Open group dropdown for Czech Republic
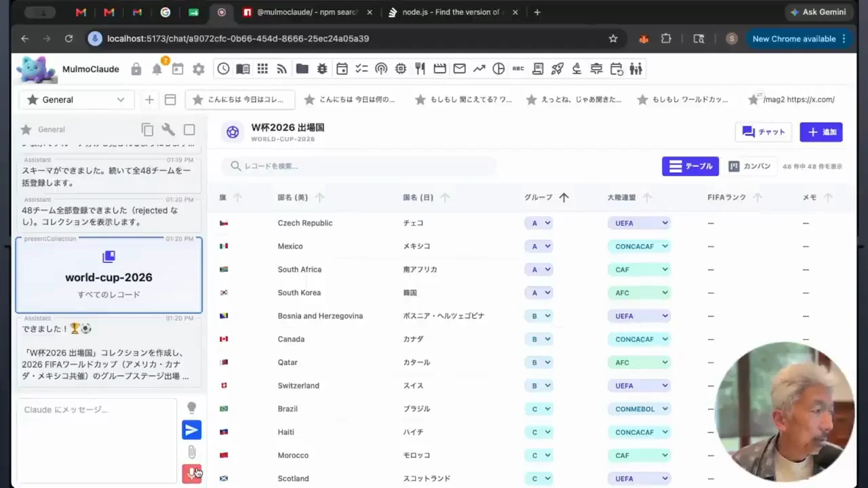The image size is (868, 488). tap(538, 223)
